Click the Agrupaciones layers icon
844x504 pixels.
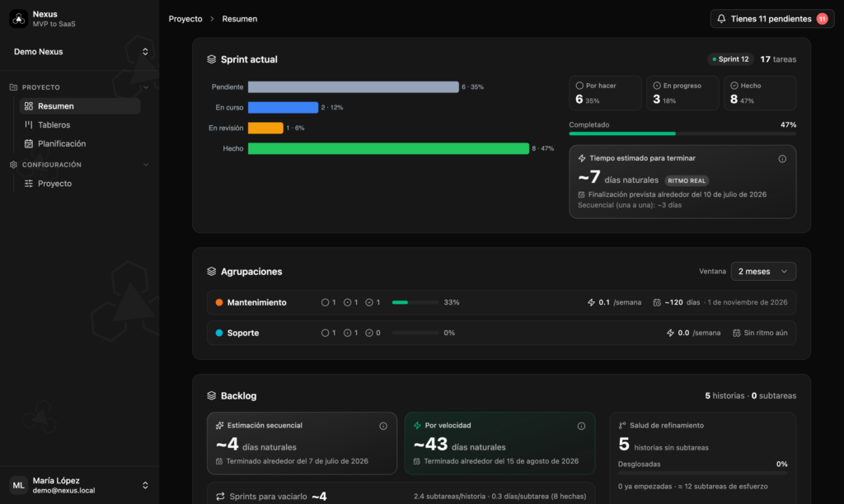(x=212, y=272)
